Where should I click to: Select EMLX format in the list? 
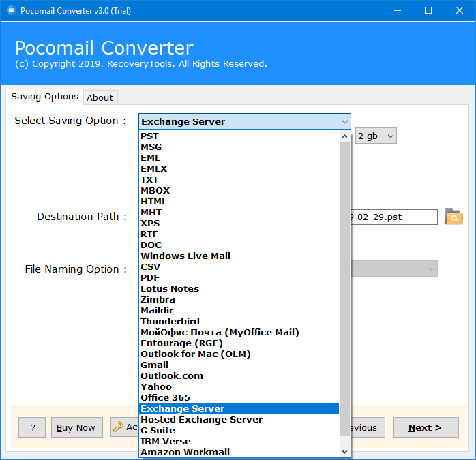click(239, 169)
